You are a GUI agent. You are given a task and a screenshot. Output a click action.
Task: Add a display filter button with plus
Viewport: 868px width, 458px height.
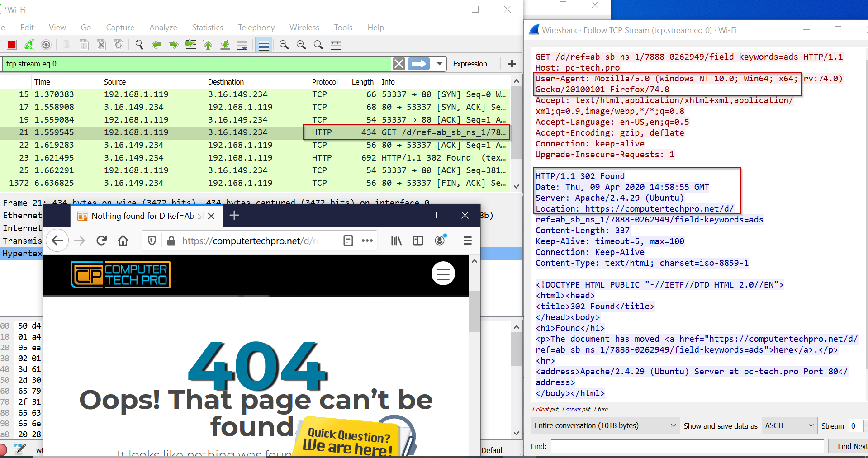click(512, 64)
